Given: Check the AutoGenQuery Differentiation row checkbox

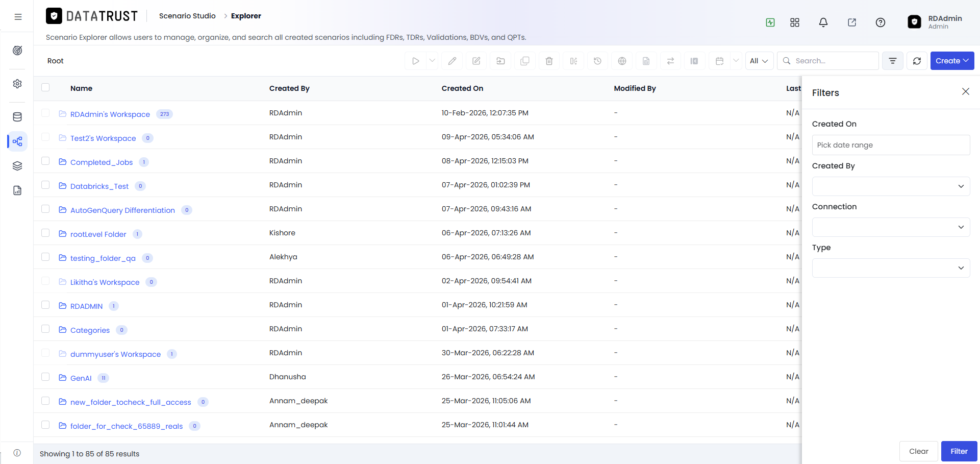Looking at the screenshot, I should [45, 209].
